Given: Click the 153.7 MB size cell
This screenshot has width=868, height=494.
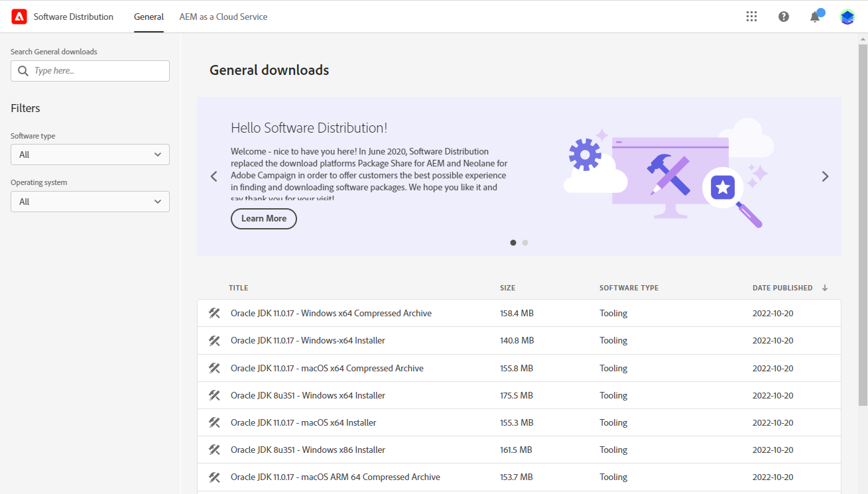Looking at the screenshot, I should pos(517,477).
